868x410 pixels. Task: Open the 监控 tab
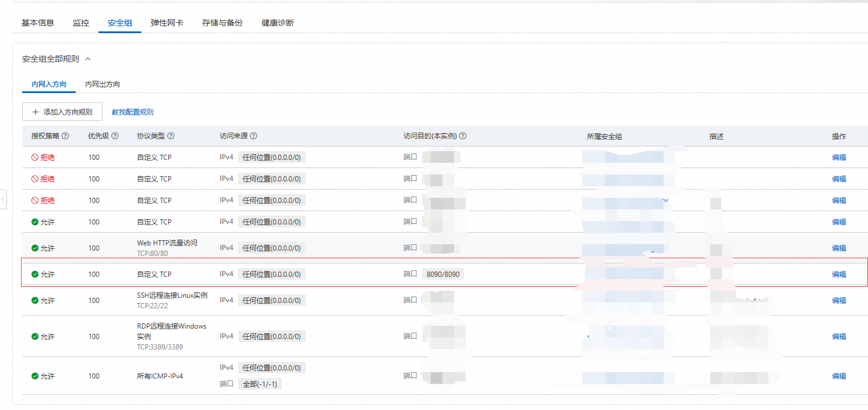pos(81,23)
